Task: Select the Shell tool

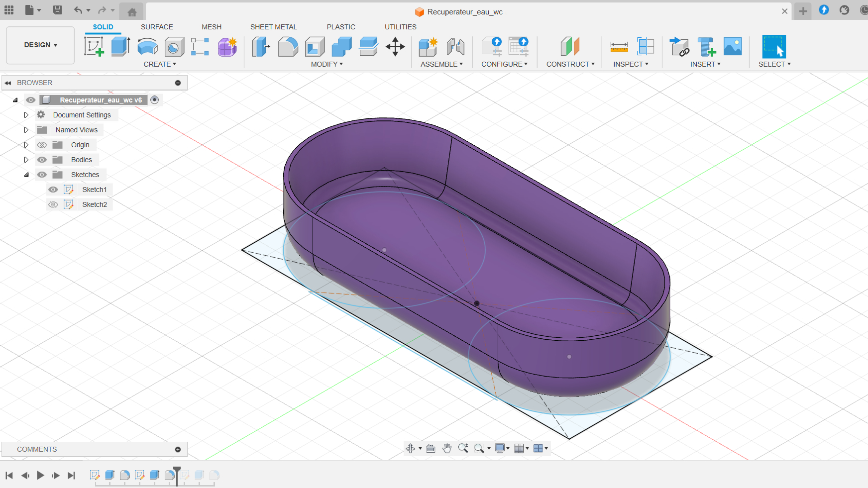Action: 315,47
